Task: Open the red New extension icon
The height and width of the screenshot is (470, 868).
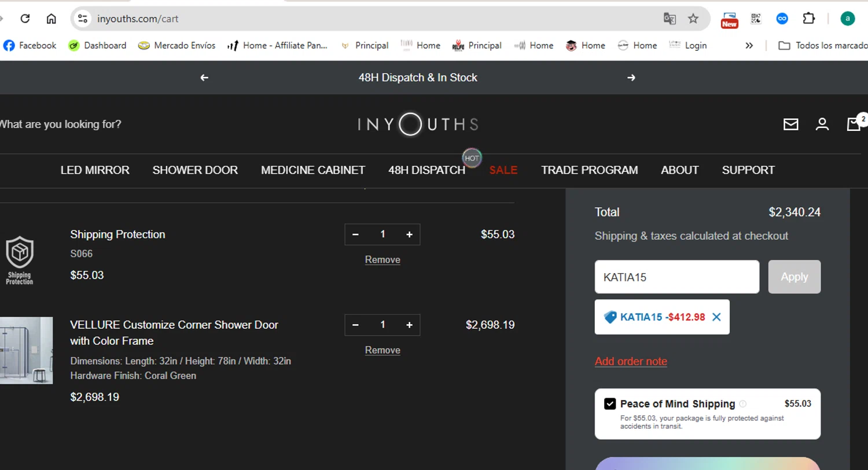Action: [x=729, y=20]
